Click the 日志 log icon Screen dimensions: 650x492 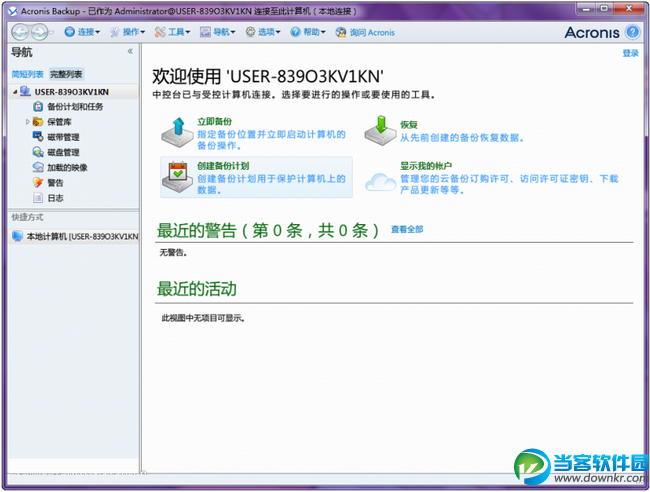(38, 198)
